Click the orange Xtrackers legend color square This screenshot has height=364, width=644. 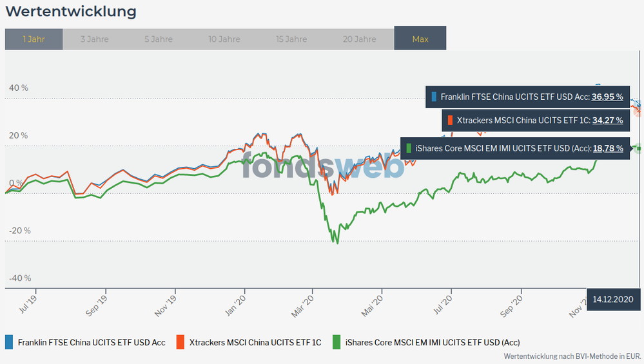click(181, 342)
